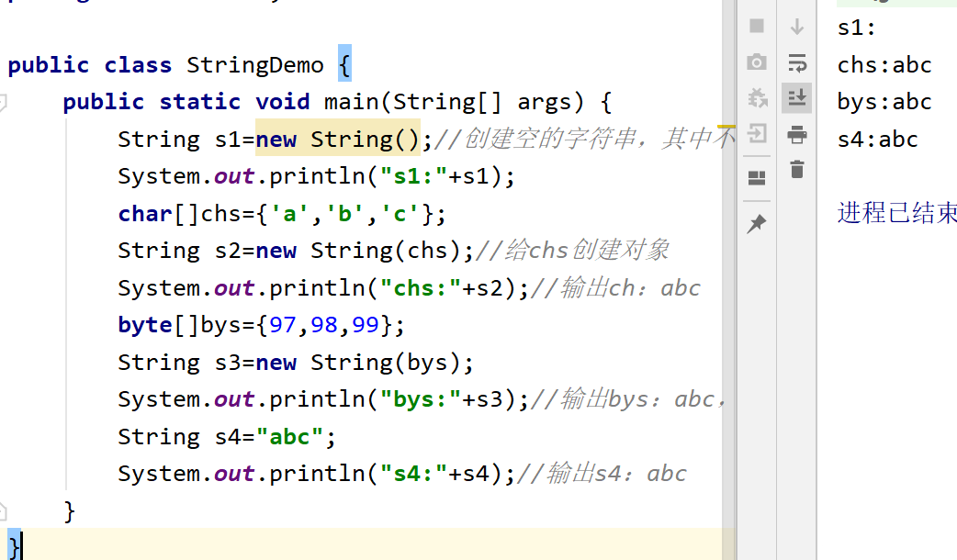
Task: Click the Restore Layout icon
Action: [756, 177]
